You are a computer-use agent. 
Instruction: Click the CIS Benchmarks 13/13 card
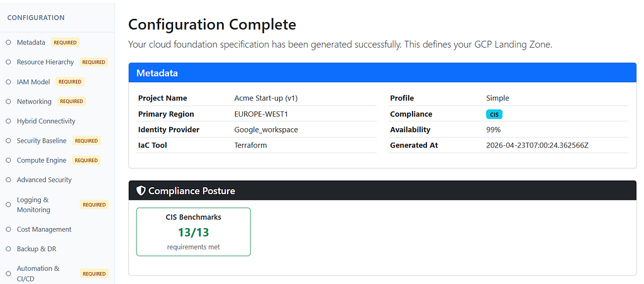(x=194, y=232)
